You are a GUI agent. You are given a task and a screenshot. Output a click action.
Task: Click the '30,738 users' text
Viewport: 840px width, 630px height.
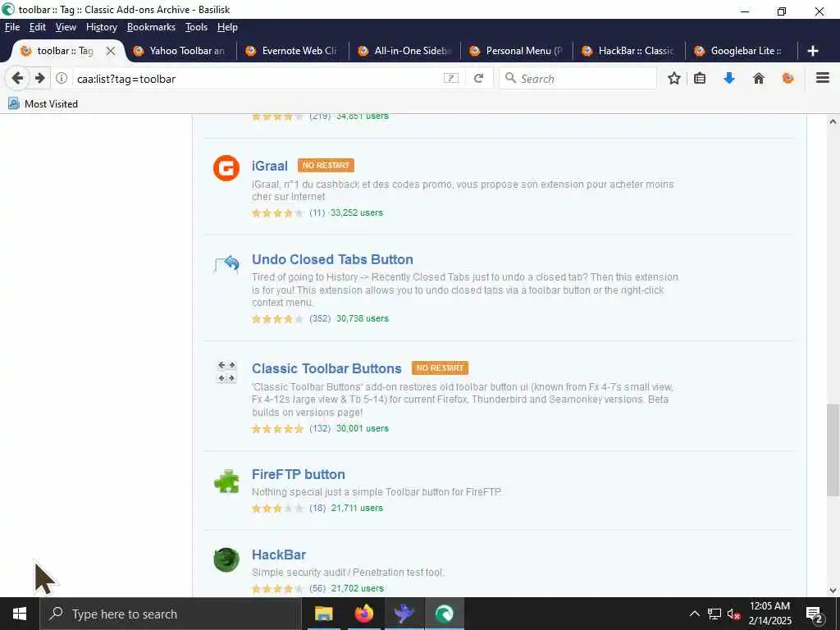tap(362, 318)
